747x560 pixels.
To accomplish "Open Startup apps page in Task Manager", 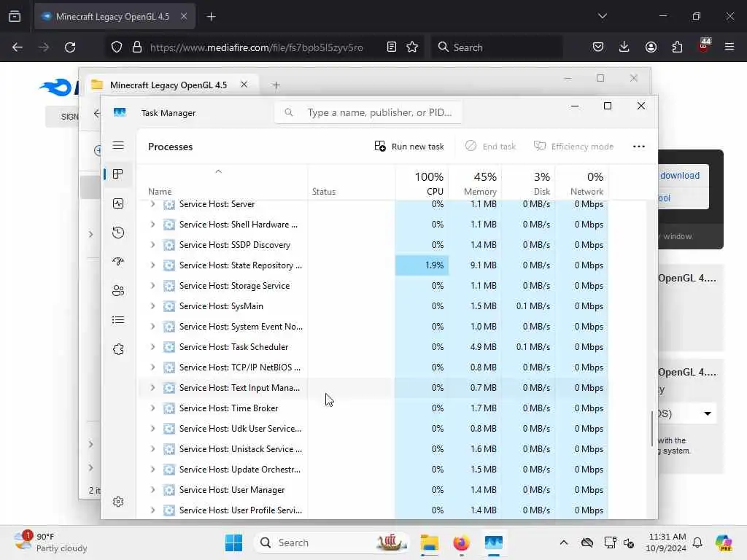I will (118, 262).
